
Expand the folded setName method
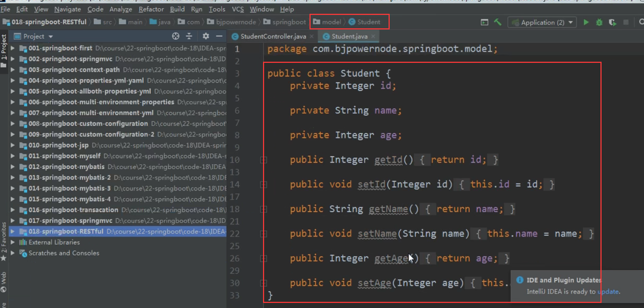tap(263, 234)
